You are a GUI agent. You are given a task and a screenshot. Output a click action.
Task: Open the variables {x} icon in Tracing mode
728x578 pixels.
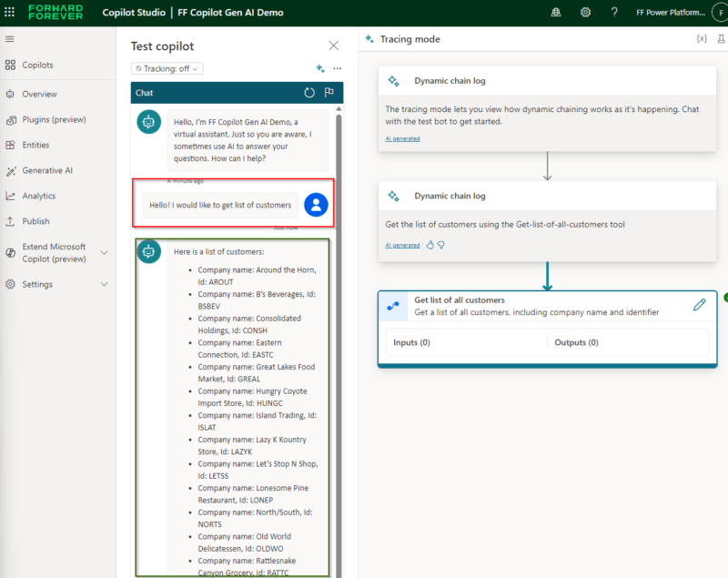click(x=701, y=39)
